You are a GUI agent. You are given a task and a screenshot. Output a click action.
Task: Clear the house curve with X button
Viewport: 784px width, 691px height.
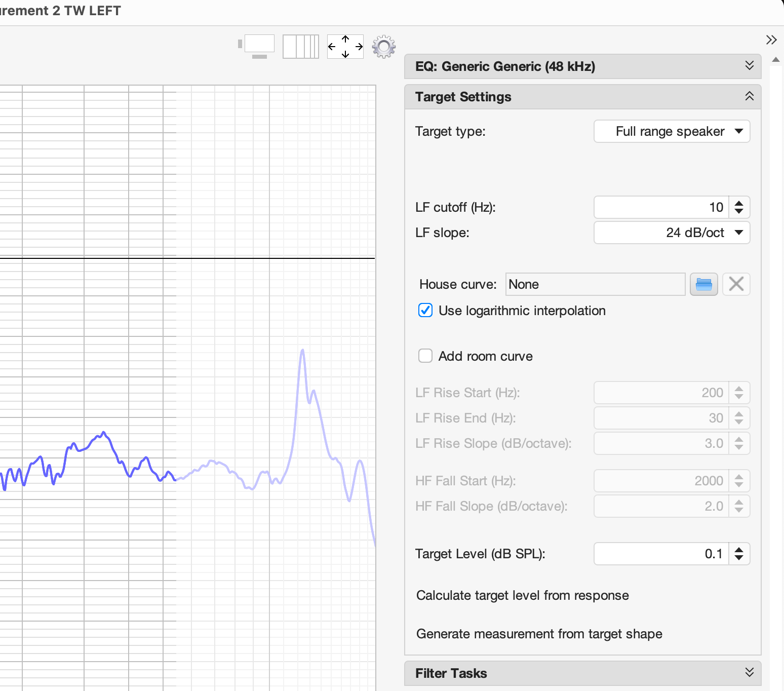[x=736, y=284]
